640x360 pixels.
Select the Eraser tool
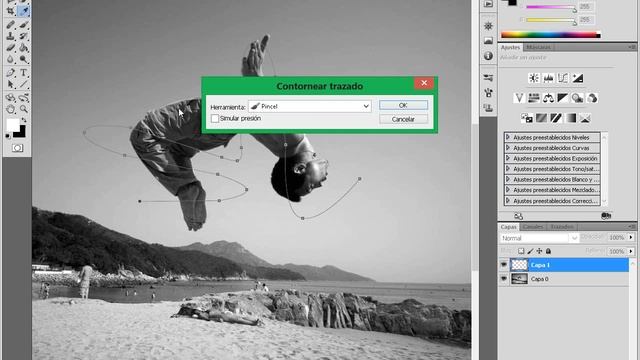click(11, 48)
